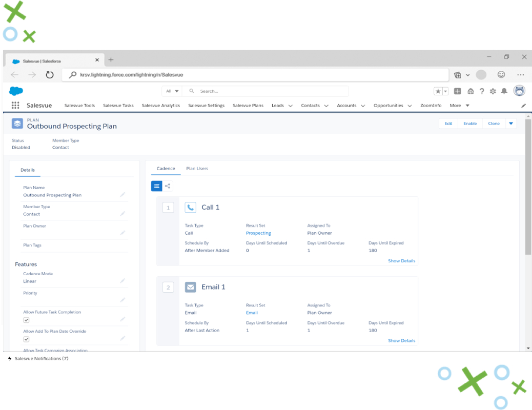Open the All search scope dropdown
The height and width of the screenshot is (410, 532).
click(x=172, y=91)
